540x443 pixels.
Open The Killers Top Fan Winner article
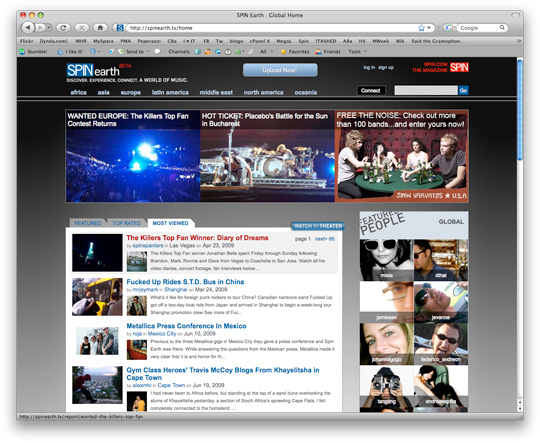[197, 238]
